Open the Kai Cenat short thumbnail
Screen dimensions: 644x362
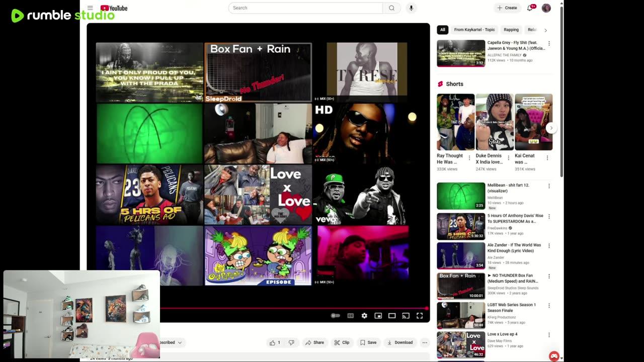pyautogui.click(x=533, y=122)
